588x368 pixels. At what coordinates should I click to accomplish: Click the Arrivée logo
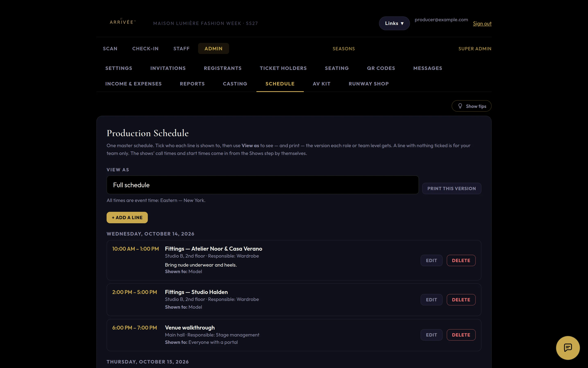122,22
